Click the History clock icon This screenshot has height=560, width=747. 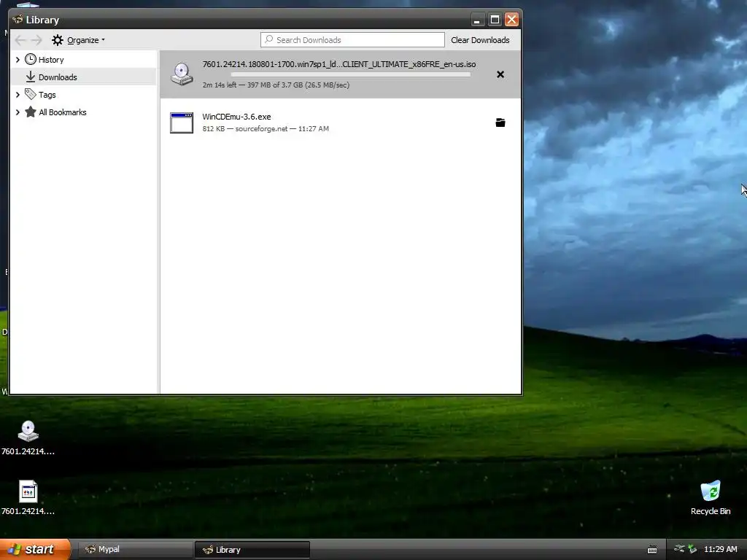point(31,59)
